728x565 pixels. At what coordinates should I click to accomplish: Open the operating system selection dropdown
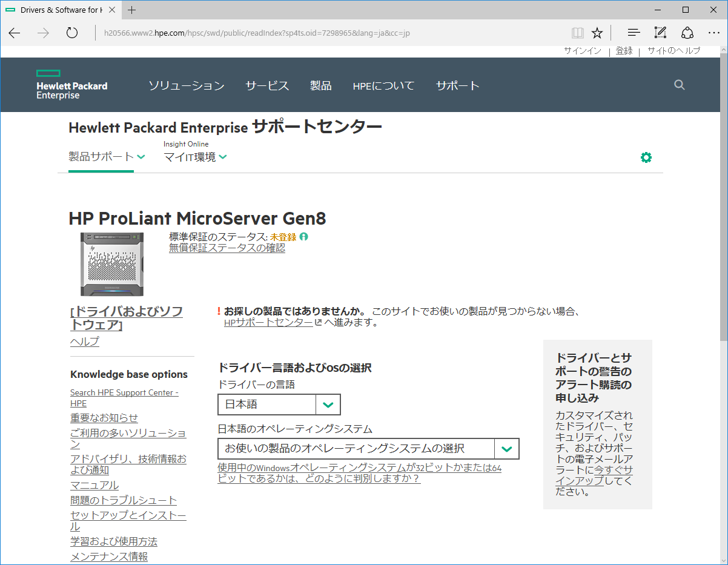click(368, 449)
